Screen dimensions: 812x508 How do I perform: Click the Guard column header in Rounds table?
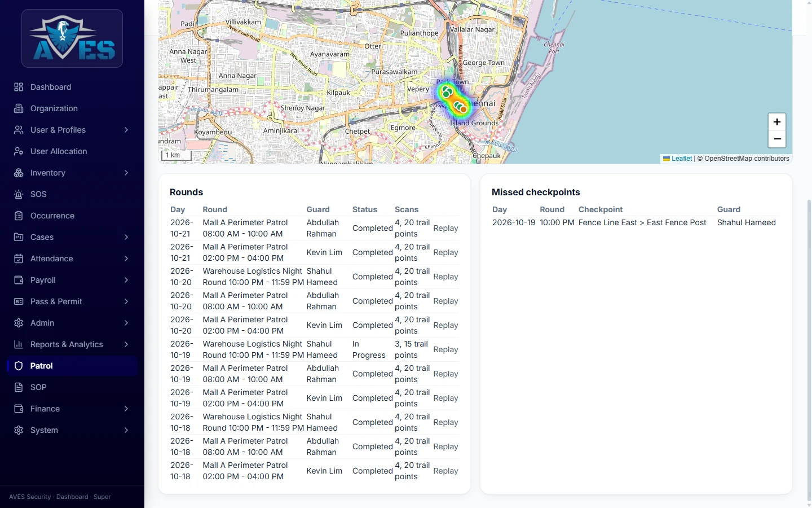pos(318,209)
